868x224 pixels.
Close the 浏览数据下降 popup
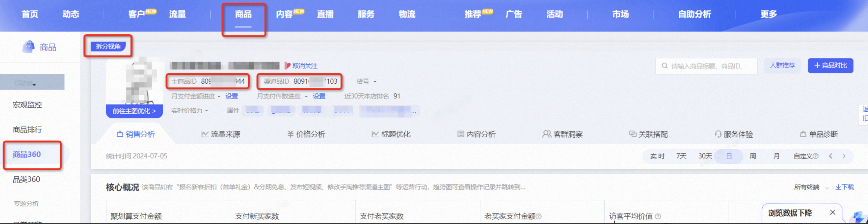click(x=833, y=212)
